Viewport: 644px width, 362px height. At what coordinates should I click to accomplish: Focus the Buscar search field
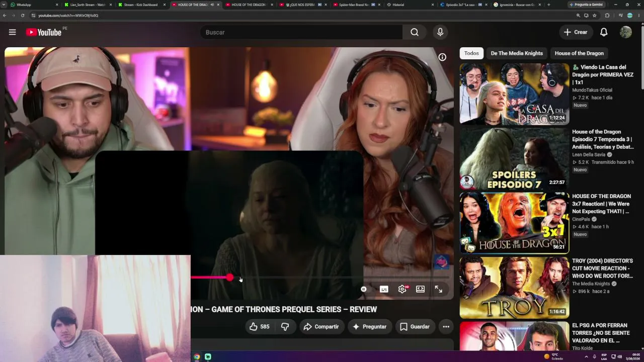(x=302, y=32)
